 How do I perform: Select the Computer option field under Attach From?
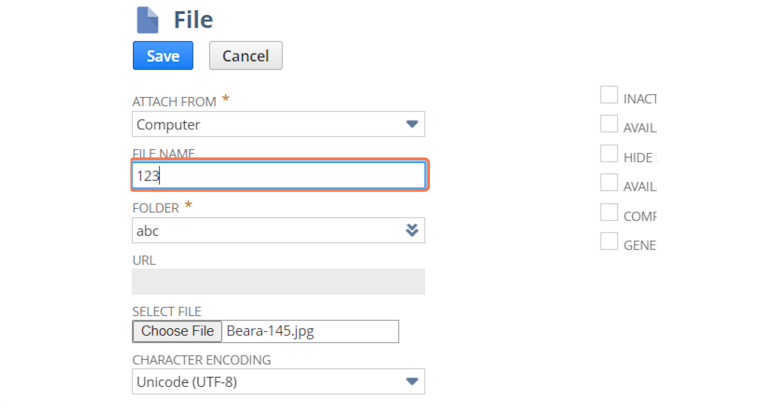[278, 124]
